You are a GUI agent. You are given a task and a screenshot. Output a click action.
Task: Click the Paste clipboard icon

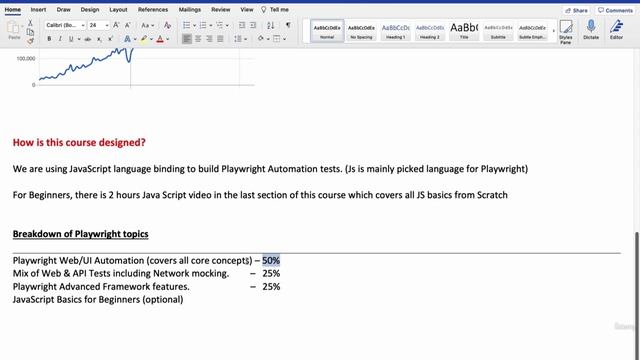(x=13, y=28)
